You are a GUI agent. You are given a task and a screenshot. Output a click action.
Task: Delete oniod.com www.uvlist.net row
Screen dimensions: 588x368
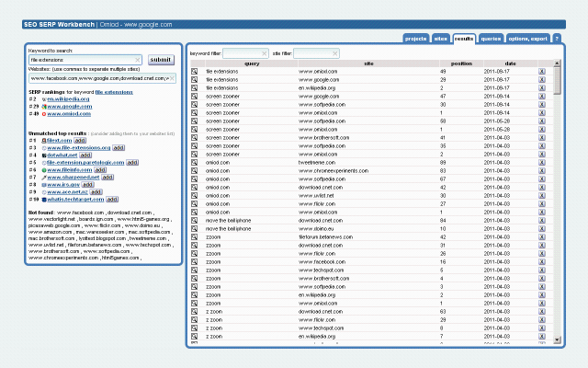[542, 196]
